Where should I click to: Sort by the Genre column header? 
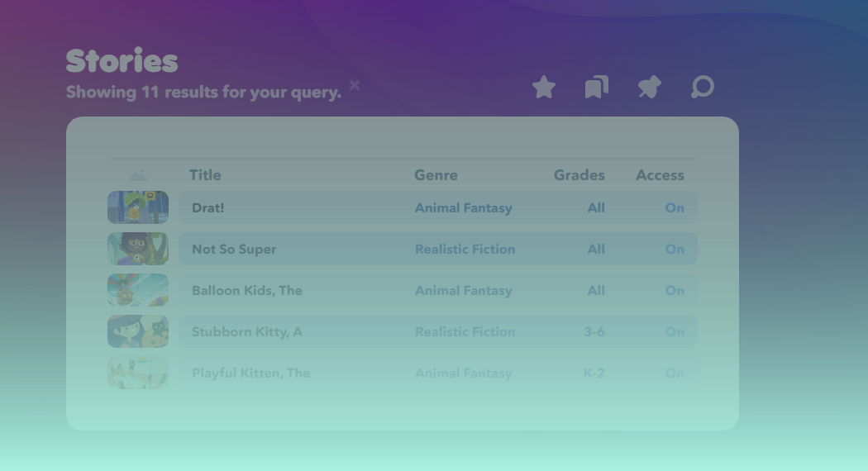(436, 175)
